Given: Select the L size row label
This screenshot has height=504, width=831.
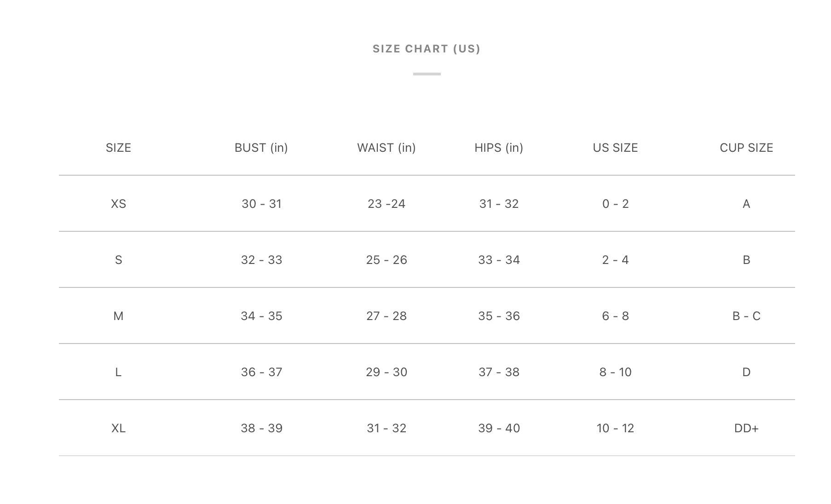Looking at the screenshot, I should pyautogui.click(x=118, y=372).
